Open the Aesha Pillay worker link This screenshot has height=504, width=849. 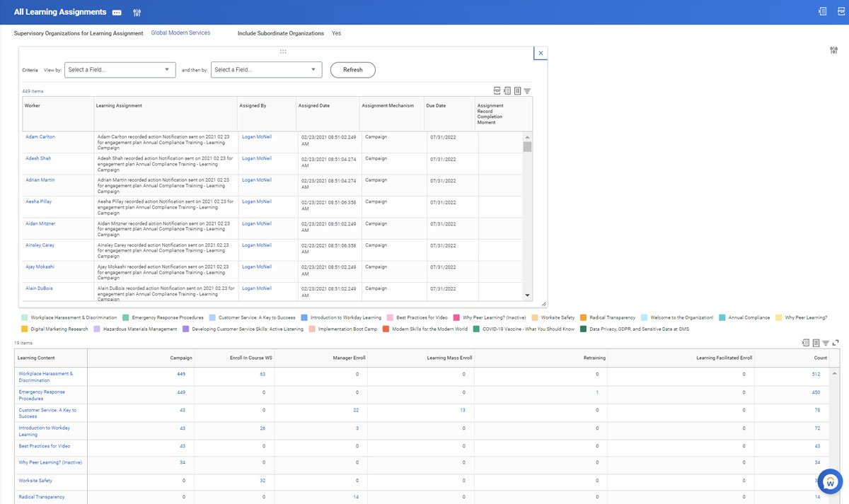pos(39,201)
